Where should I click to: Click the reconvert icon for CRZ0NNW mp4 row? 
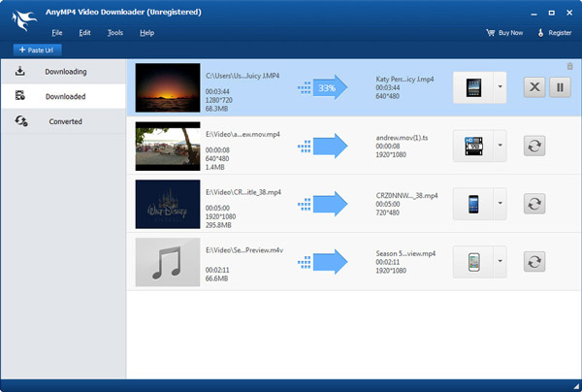[x=534, y=204]
